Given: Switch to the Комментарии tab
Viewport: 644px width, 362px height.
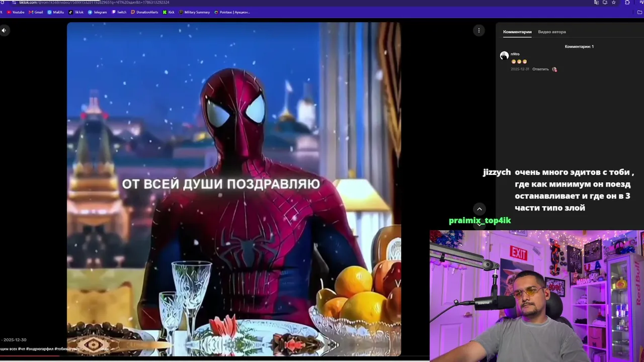Looking at the screenshot, I should [517, 32].
